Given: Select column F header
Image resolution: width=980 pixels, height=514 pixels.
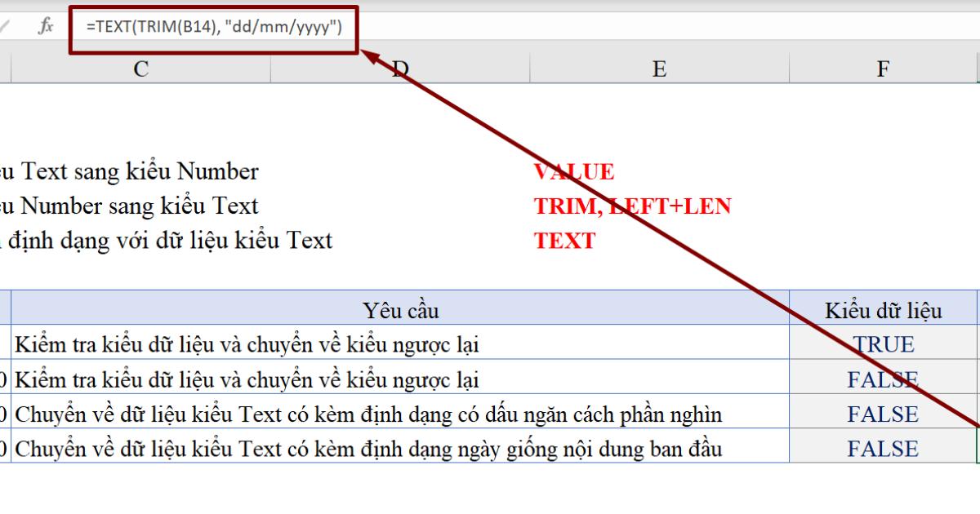Looking at the screenshot, I should [882, 69].
